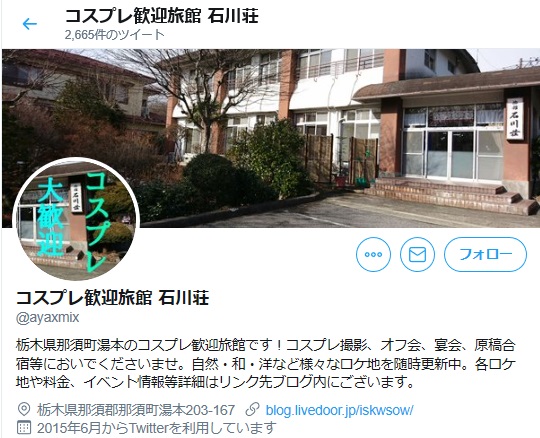Viewport: 540px width, 438px height.
Task: Click the chain link icon beside the blog URL
Action: [252, 410]
